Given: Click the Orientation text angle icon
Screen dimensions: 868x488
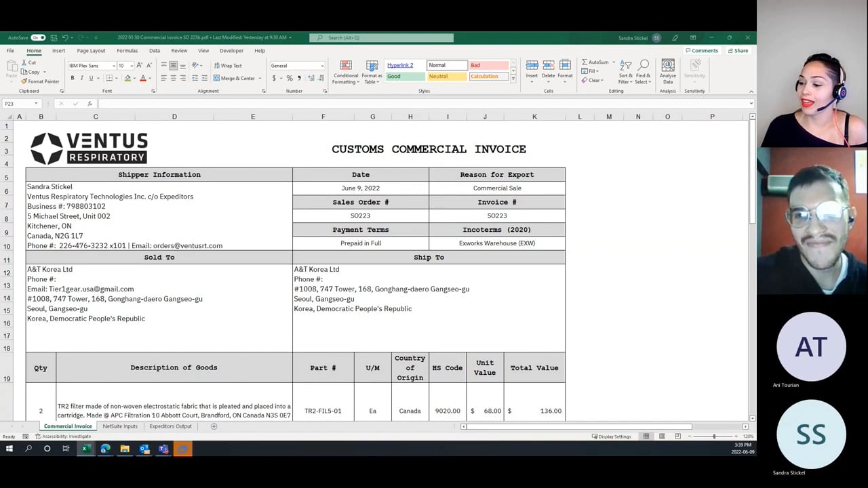Looking at the screenshot, I should 195,66.
